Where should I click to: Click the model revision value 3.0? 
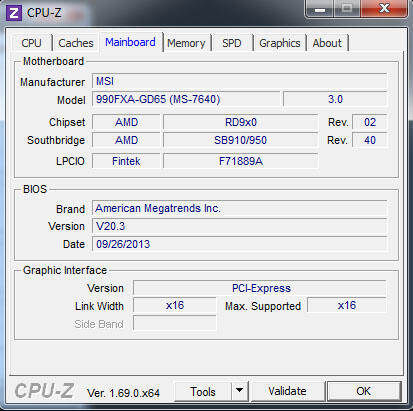point(335,99)
